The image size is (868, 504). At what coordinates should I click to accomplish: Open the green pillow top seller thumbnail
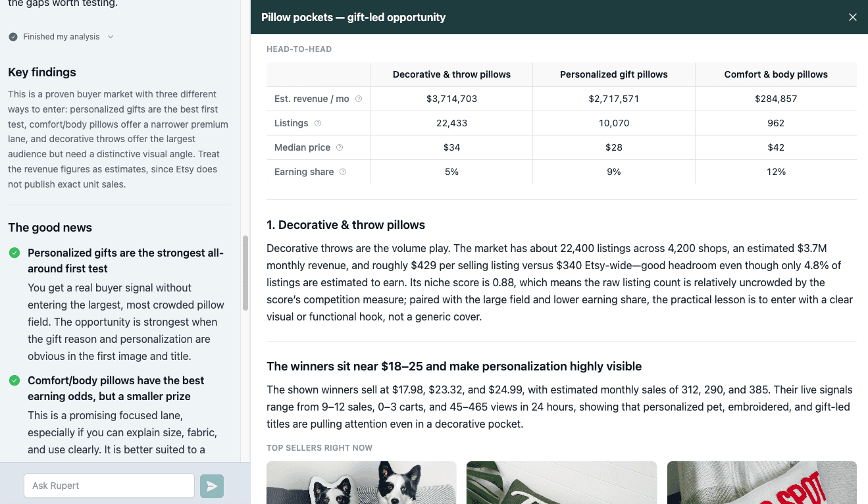click(561, 483)
